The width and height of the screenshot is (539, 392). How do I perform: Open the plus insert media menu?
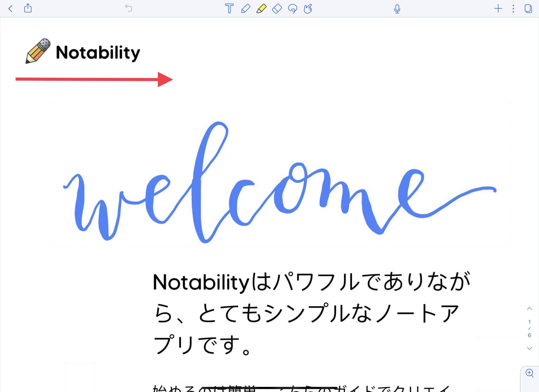coord(498,9)
